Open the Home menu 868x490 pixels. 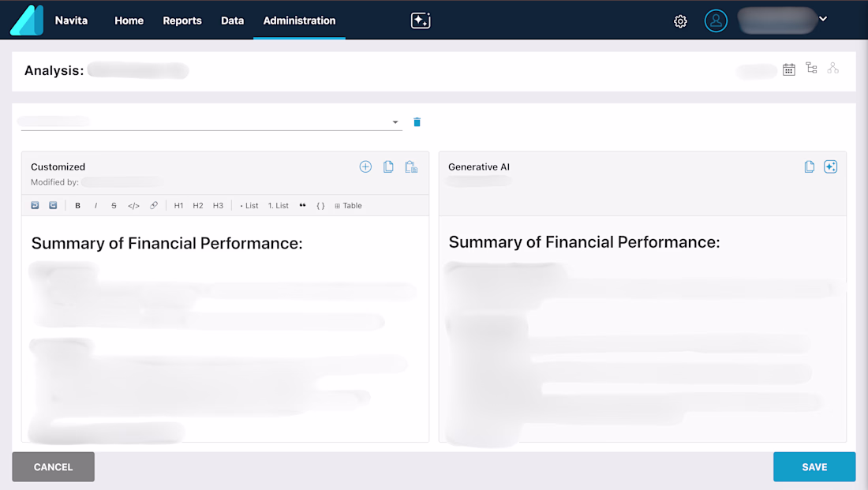pyautogui.click(x=129, y=21)
